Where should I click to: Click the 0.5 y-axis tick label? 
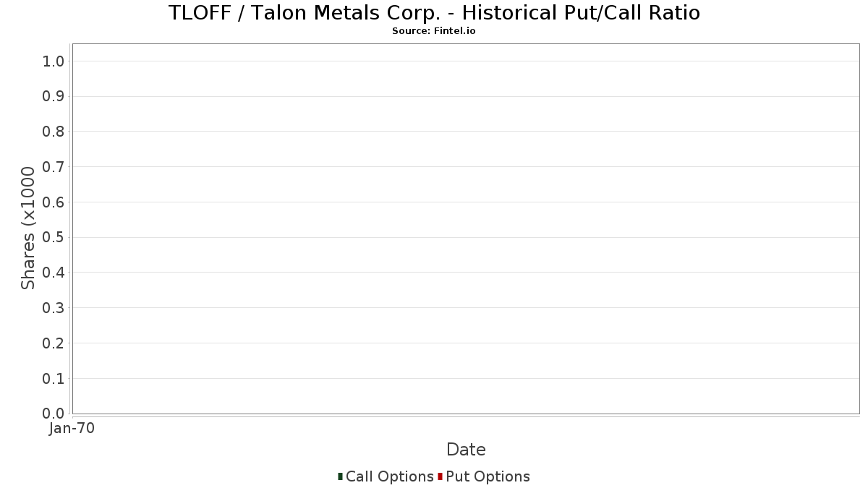tap(54, 238)
